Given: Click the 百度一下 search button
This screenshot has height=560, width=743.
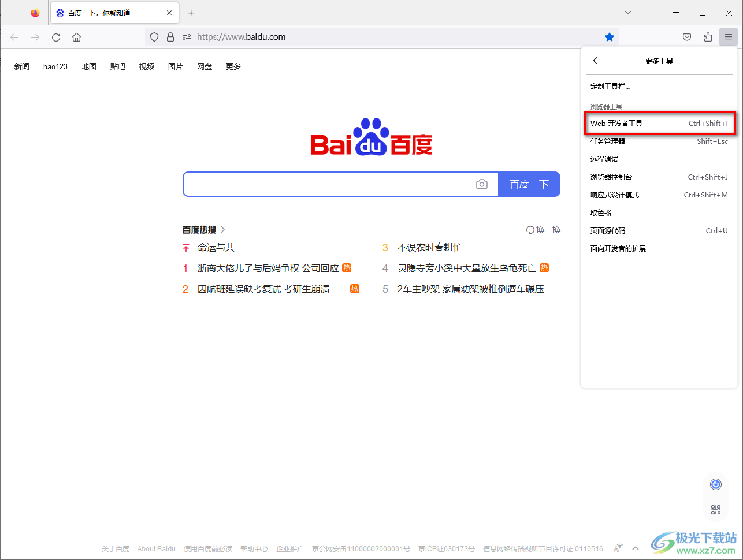Looking at the screenshot, I should (x=529, y=184).
